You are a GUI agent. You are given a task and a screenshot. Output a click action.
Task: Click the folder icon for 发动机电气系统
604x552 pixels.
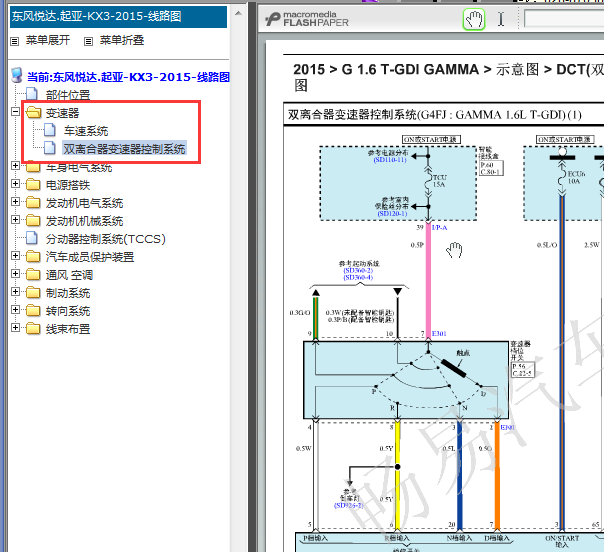point(33,203)
